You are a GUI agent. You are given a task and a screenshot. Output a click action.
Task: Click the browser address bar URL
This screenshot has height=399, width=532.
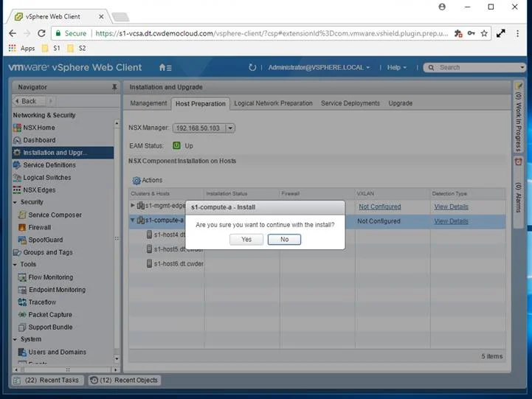pyautogui.click(x=272, y=33)
